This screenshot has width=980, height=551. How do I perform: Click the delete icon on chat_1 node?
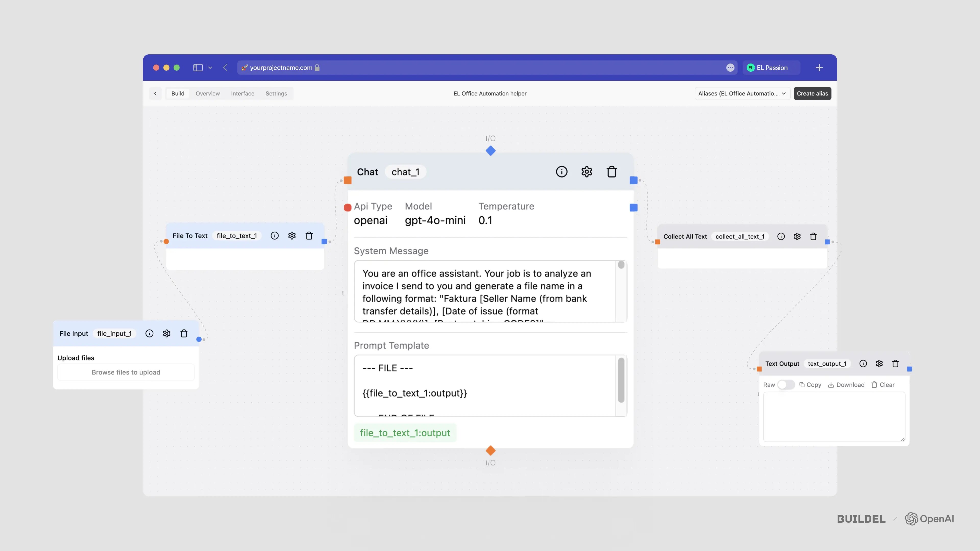click(611, 172)
